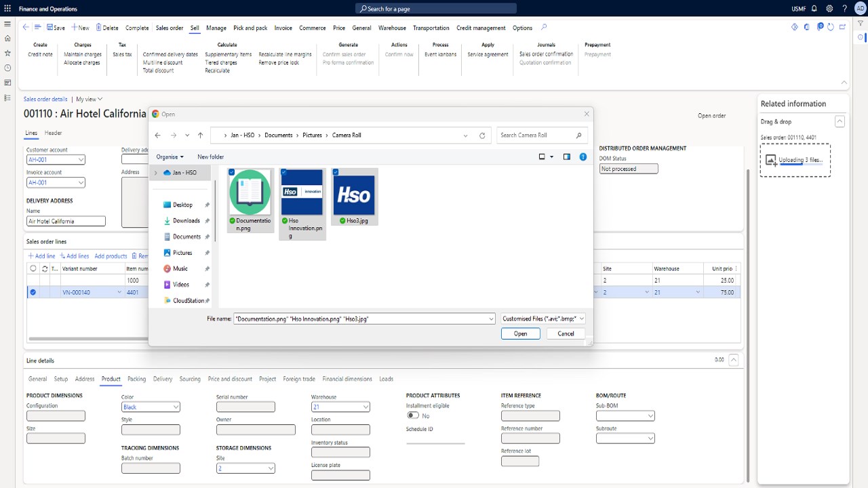Show the preview pane in Open dialog
This screenshot has height=488, width=868.
[567, 157]
